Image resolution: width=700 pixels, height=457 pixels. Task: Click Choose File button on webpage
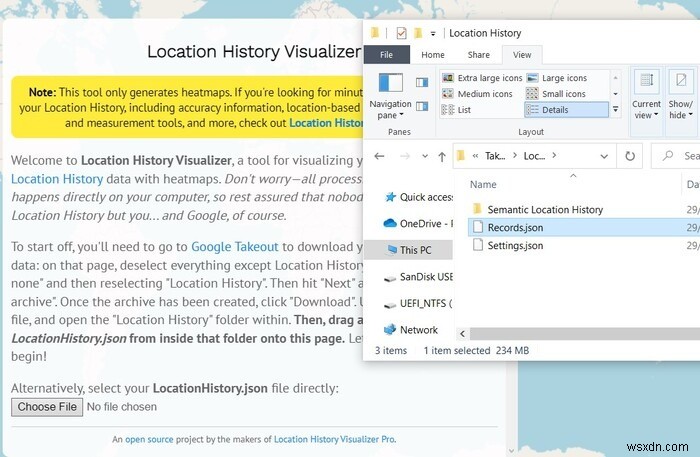pyautogui.click(x=47, y=407)
